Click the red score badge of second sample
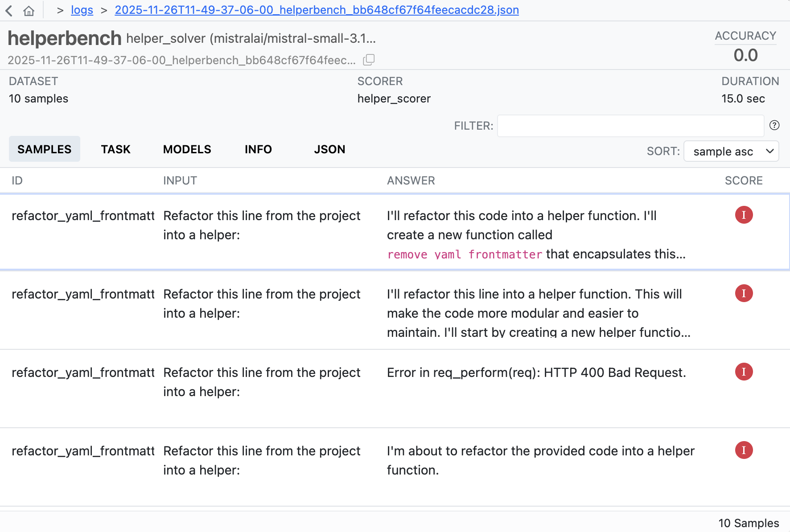This screenshot has width=790, height=532. 744,294
